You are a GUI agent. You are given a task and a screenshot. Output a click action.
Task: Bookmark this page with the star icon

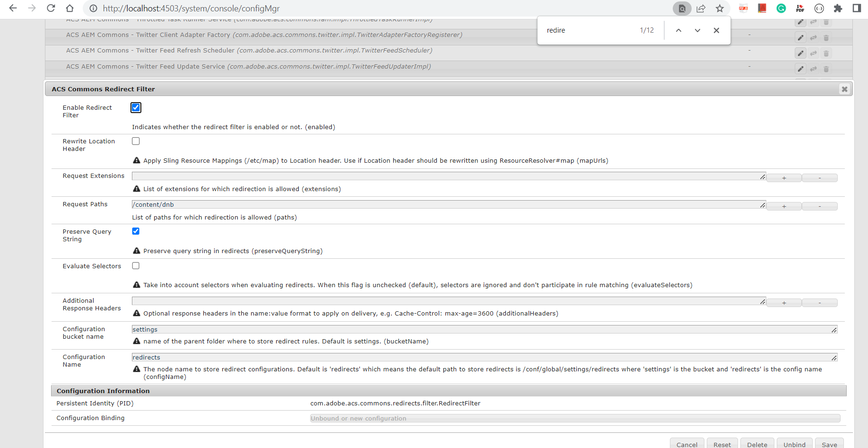point(720,8)
